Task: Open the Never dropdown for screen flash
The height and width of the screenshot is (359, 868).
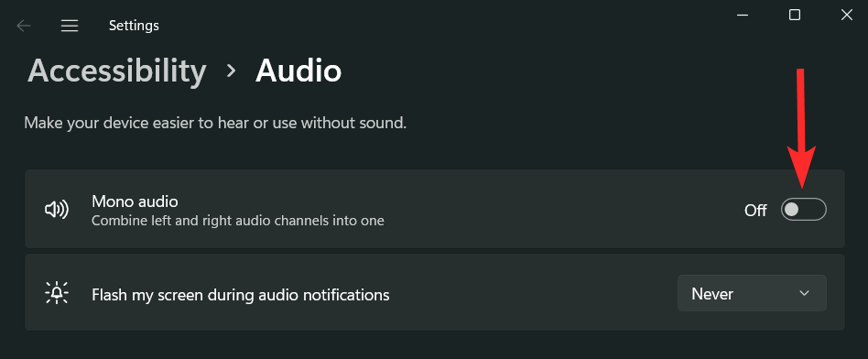Action: (752, 293)
